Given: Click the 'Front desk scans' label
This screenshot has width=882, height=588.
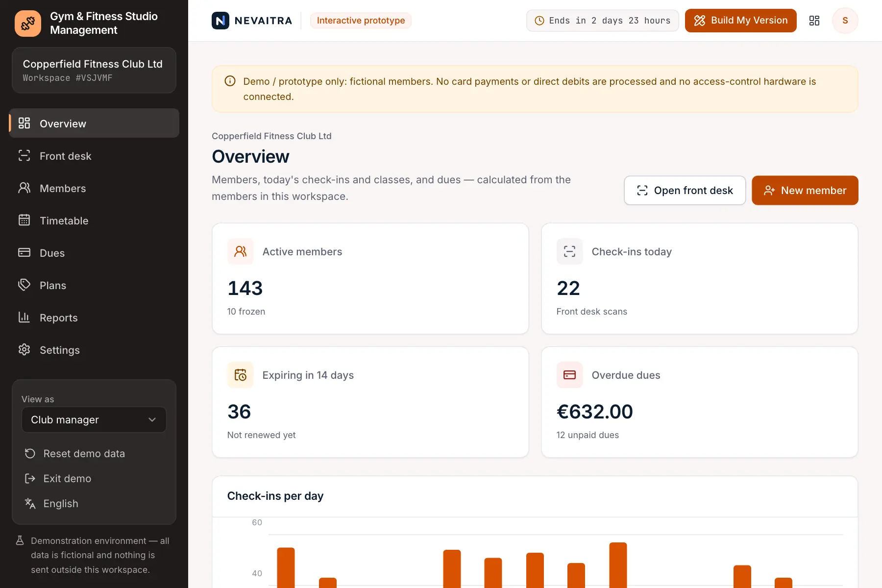Looking at the screenshot, I should [591, 312].
